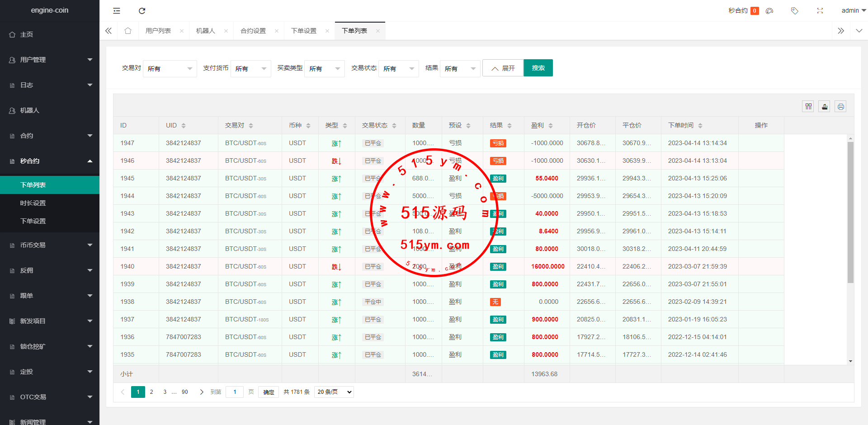The height and width of the screenshot is (425, 868).
Task: Go to the home tab icon
Action: [128, 31]
